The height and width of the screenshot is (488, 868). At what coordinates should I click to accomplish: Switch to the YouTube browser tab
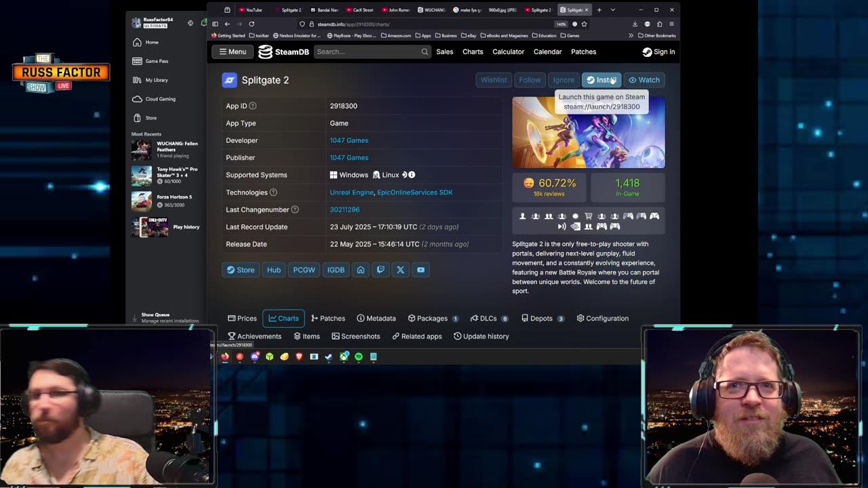click(x=252, y=10)
